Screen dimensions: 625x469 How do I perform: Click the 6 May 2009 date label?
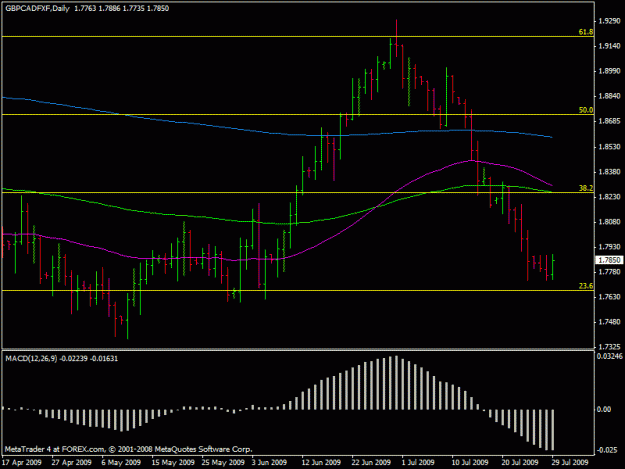click(x=121, y=462)
